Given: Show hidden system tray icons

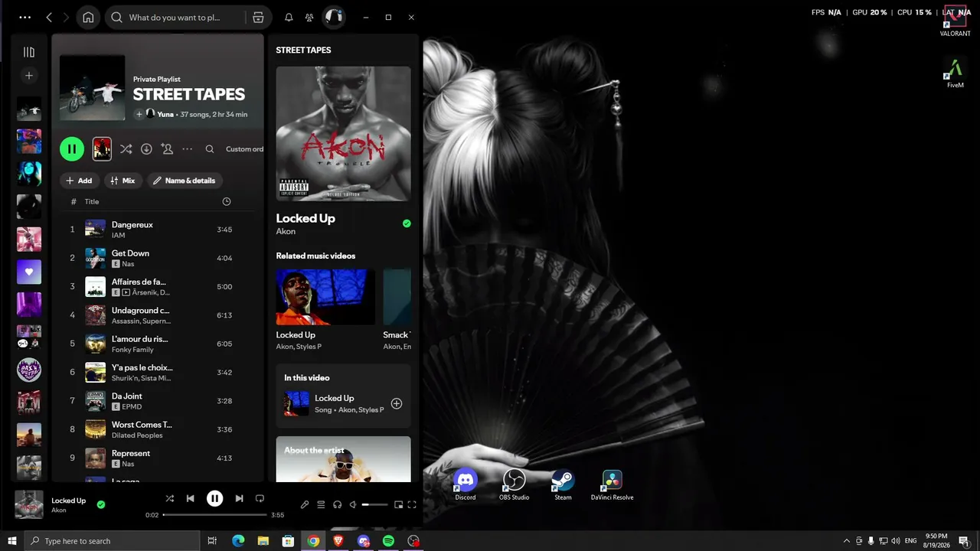Looking at the screenshot, I should [846, 541].
